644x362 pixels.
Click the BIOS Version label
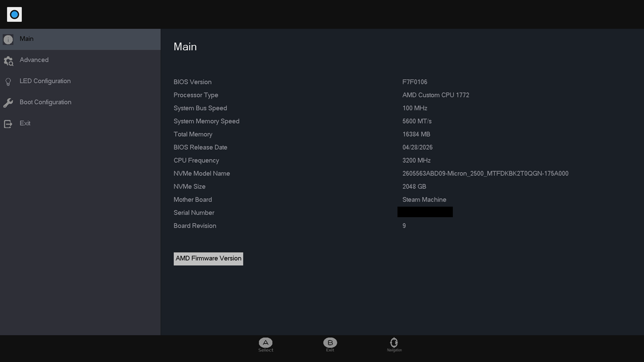(x=192, y=82)
